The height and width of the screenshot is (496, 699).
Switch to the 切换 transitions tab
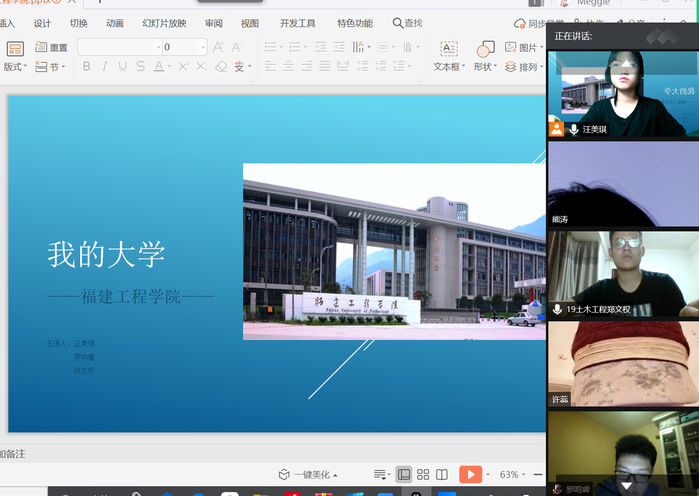point(78,23)
